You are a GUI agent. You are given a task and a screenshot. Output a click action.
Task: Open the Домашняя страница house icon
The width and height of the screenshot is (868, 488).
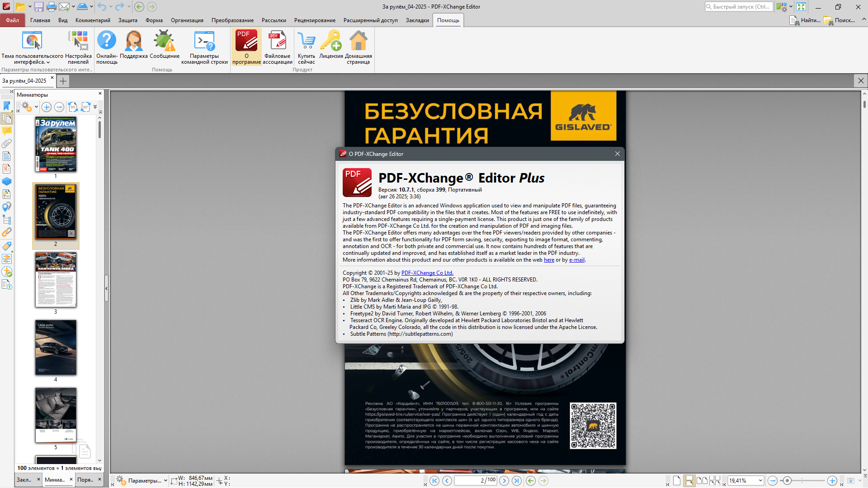coord(359,47)
